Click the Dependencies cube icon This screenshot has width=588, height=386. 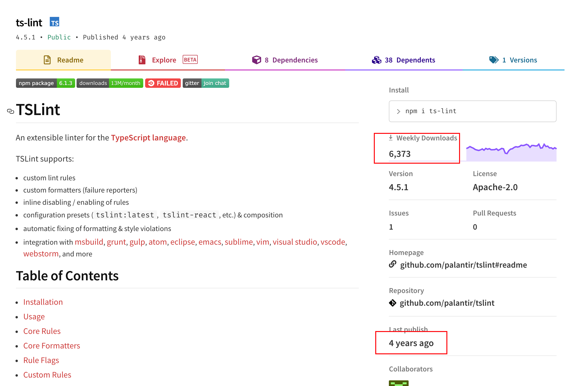coord(256,60)
